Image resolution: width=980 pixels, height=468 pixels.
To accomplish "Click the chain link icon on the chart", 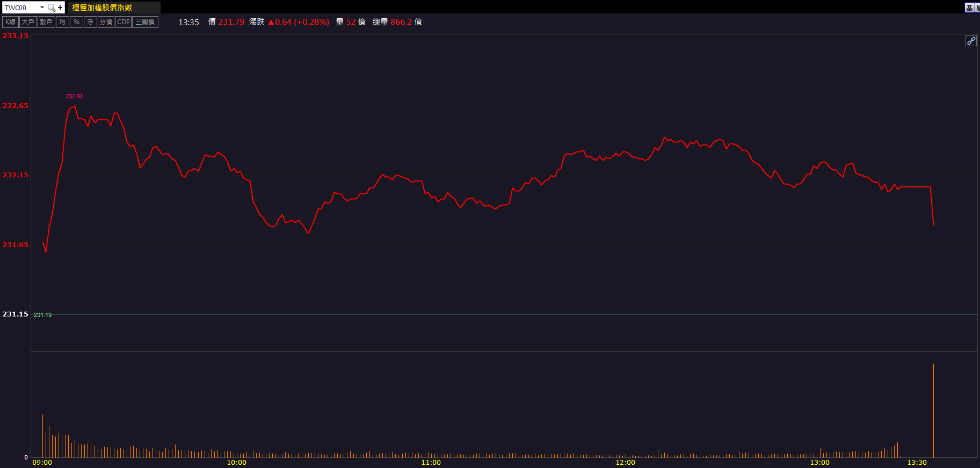I will pos(971,41).
